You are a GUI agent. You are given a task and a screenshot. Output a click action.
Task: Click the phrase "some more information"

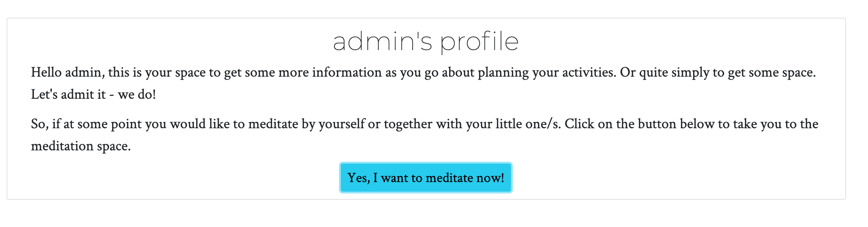click(313, 73)
